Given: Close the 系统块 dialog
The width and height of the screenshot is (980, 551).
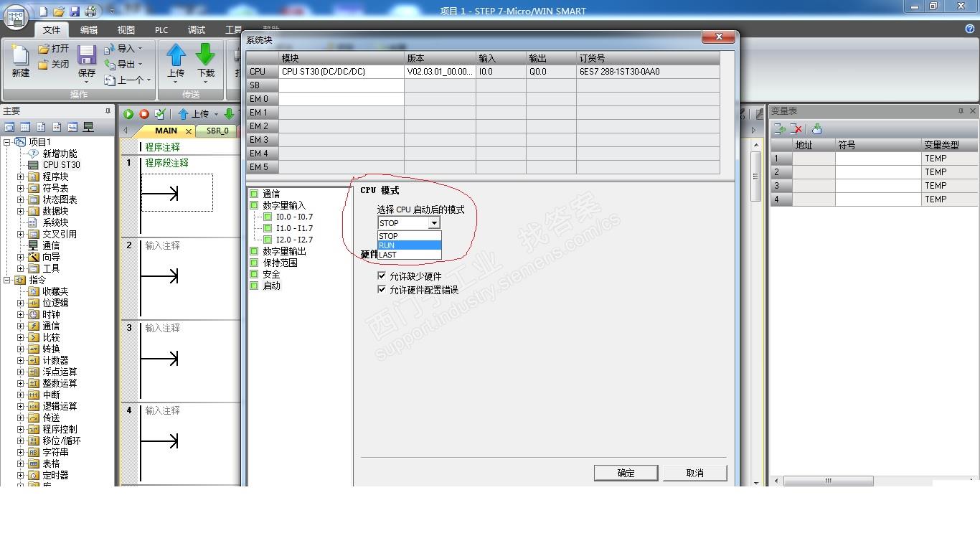Looking at the screenshot, I should coord(718,37).
